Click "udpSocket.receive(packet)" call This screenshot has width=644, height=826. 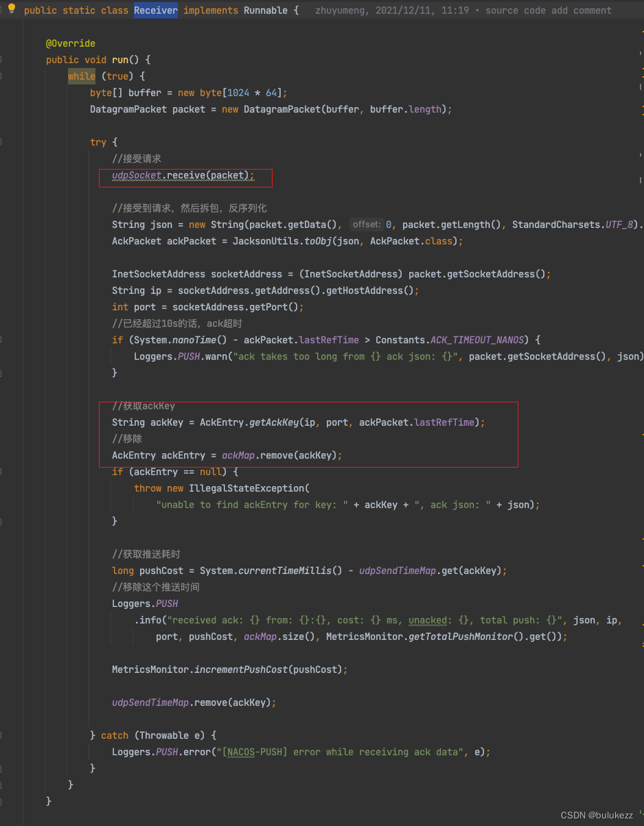coord(181,175)
